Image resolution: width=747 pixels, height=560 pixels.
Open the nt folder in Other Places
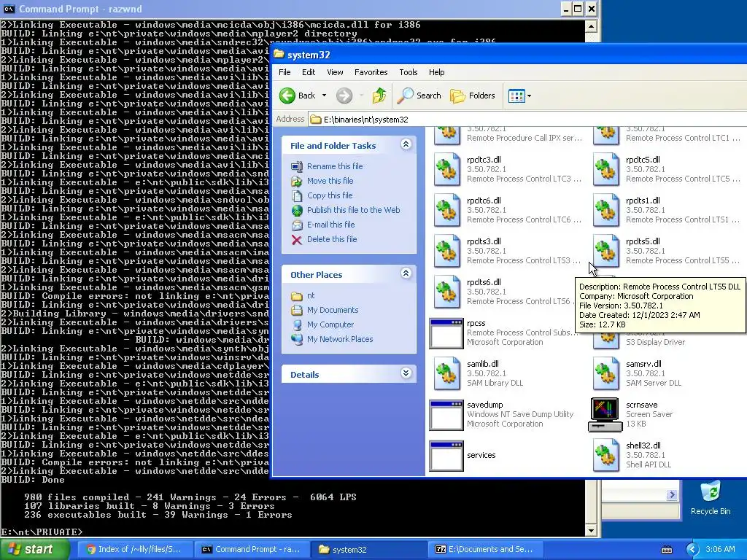pos(311,296)
